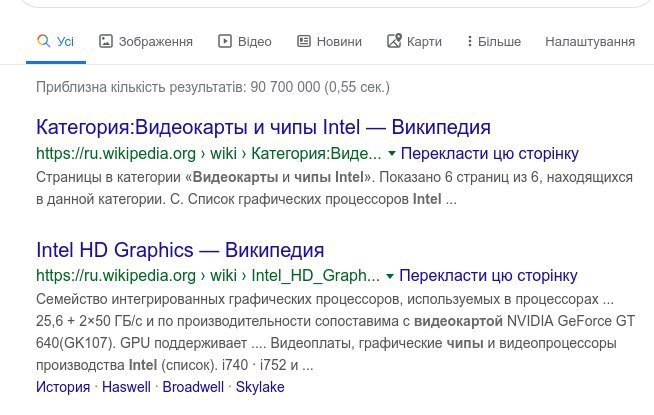Click the map pin icon next to Карти
654x415 pixels.
[x=394, y=41]
